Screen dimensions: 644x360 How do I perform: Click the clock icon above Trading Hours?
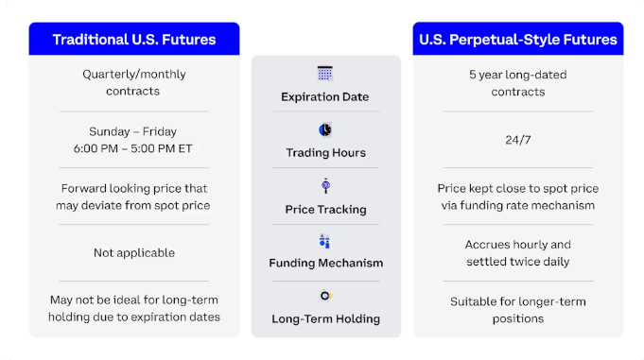click(x=325, y=129)
